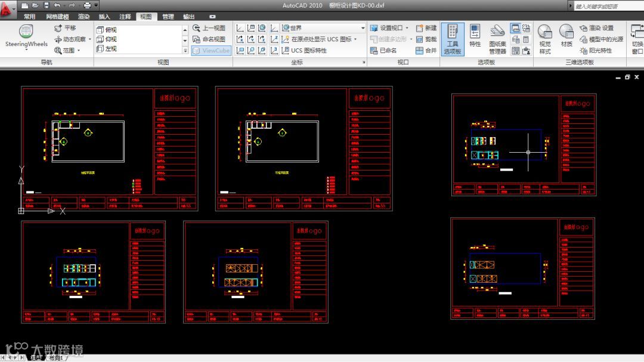Viewport: 644px width, 362px height.
Task: Expand the SteeringWheels dropdown arrow
Action: [x=26, y=49]
